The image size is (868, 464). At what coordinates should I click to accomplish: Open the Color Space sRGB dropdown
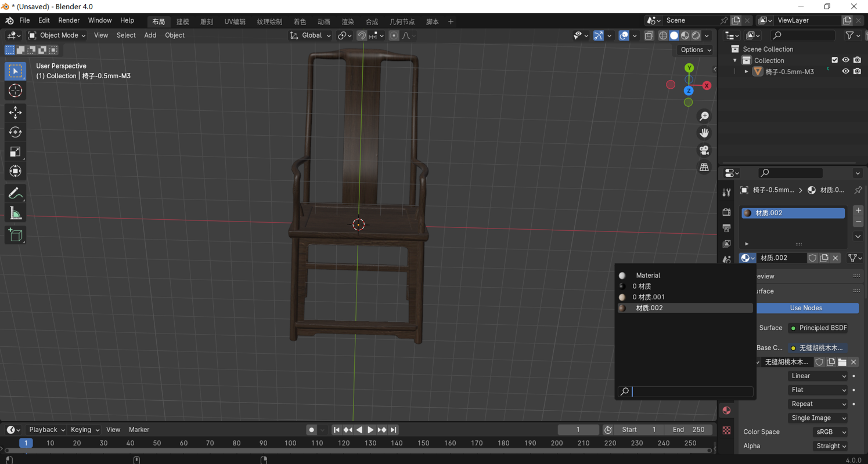pyautogui.click(x=831, y=432)
